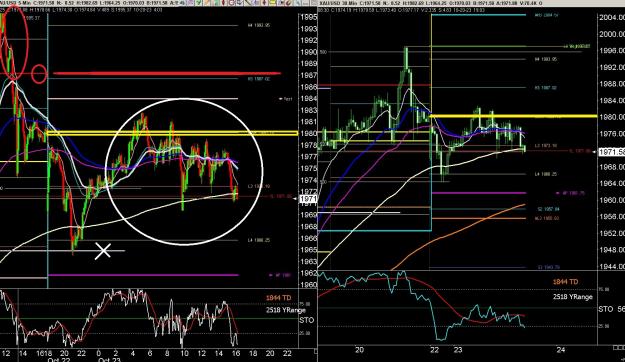This screenshot has height=362, width=625.
Task: Click the 1996.00 label on the right chart price axis
Action: pyautogui.click(x=612, y=51)
